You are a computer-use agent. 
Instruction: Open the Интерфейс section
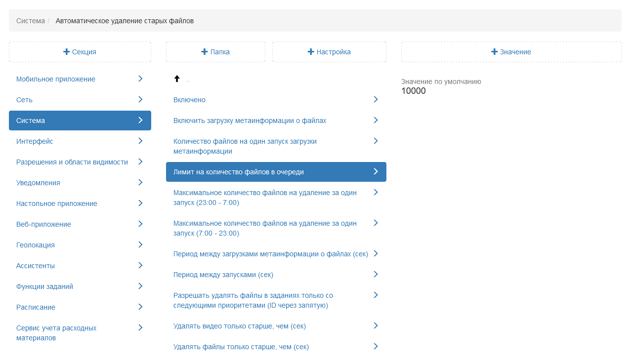(35, 141)
